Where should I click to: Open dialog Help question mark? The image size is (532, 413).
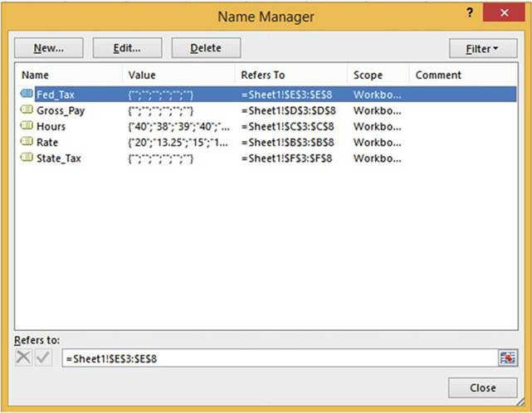click(469, 15)
